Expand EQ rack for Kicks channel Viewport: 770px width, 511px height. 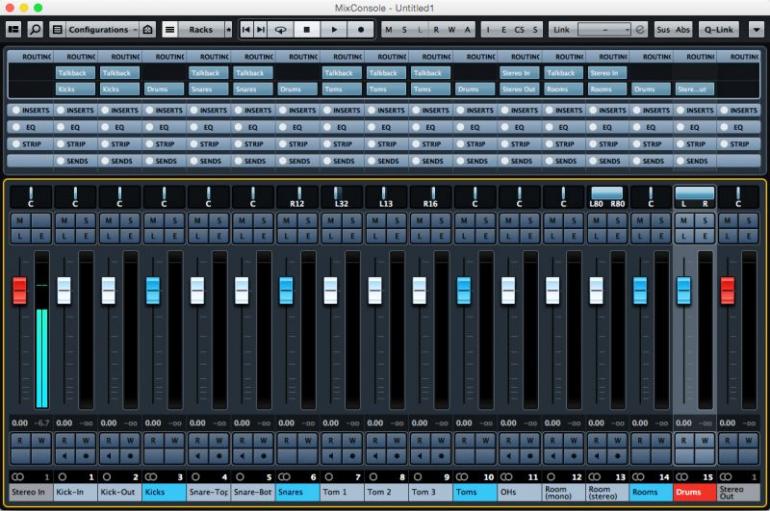tap(164, 127)
